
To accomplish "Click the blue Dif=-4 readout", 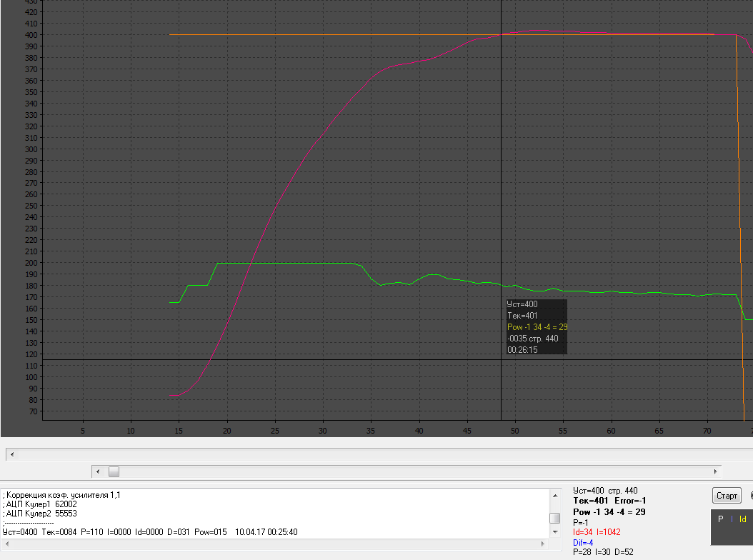I will click(x=583, y=542).
